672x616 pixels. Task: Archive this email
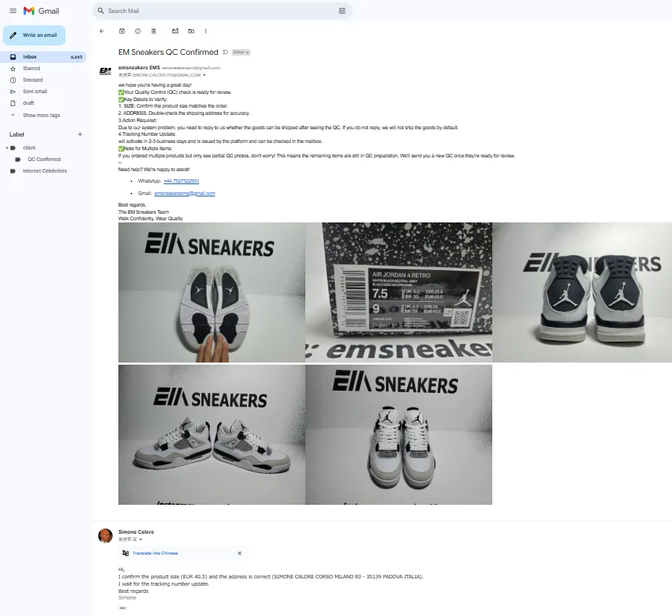point(122,31)
